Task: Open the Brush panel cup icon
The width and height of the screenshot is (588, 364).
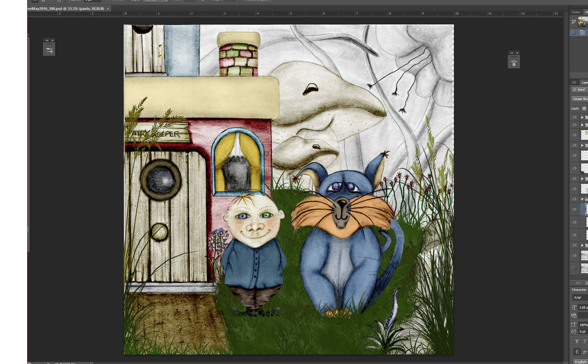Action: tap(514, 63)
